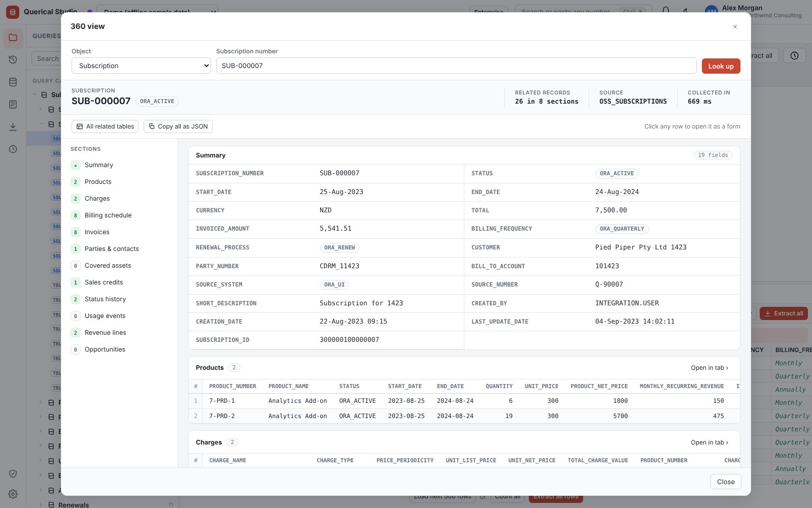This screenshot has width=812, height=508.
Task: Open the shield icon in left sidebar
Action: tap(13, 473)
